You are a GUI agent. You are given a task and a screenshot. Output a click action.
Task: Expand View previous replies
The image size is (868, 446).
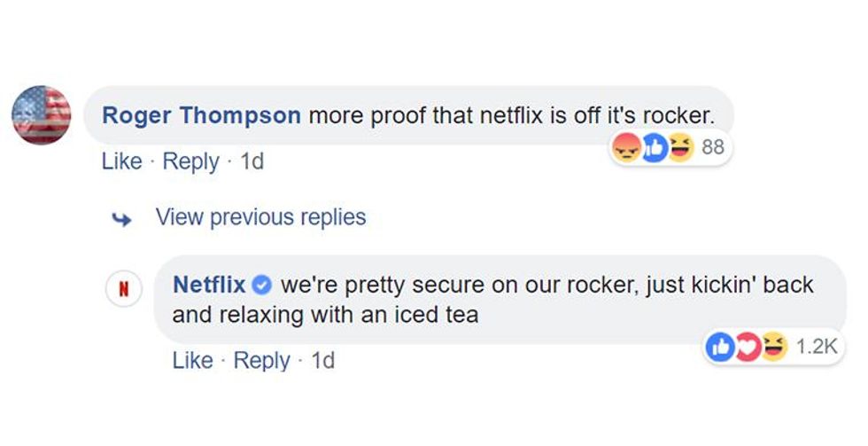260,217
